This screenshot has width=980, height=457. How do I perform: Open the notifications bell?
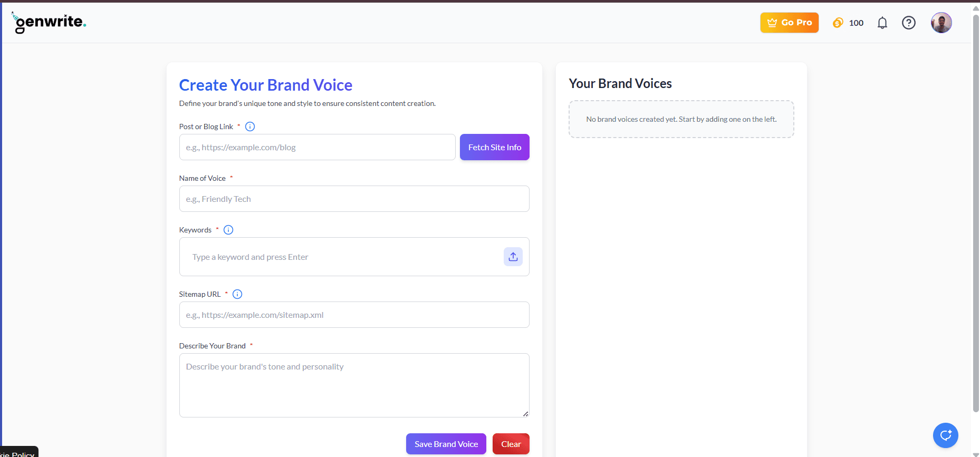coord(882,23)
